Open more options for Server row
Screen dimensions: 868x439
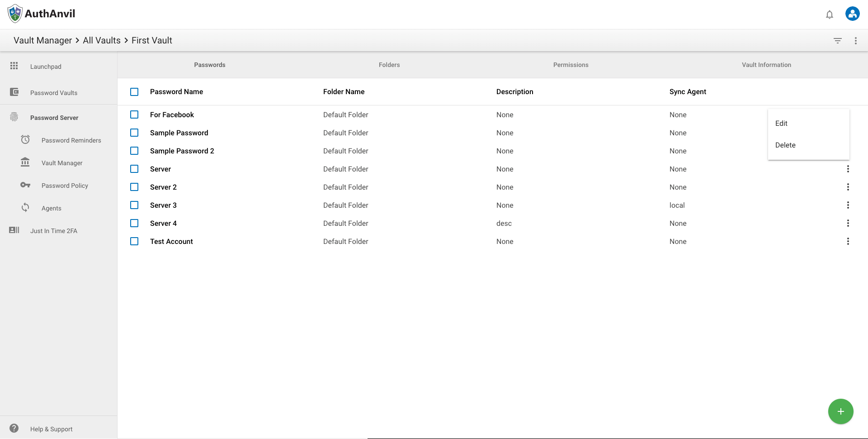coord(848,169)
